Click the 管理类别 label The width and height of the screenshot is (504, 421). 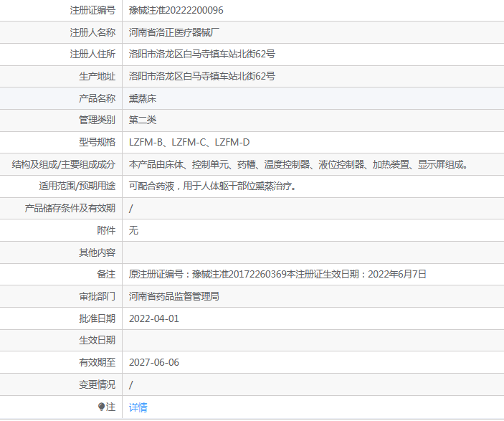point(97,120)
